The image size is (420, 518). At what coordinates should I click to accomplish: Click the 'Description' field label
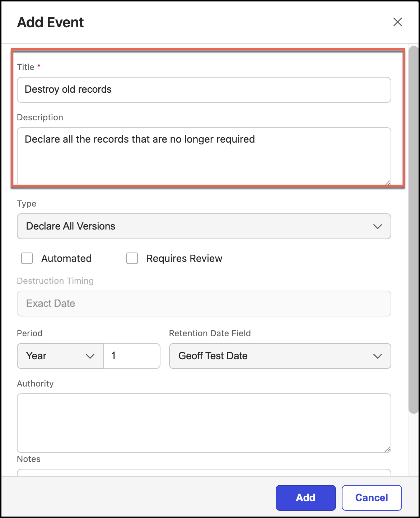(40, 117)
